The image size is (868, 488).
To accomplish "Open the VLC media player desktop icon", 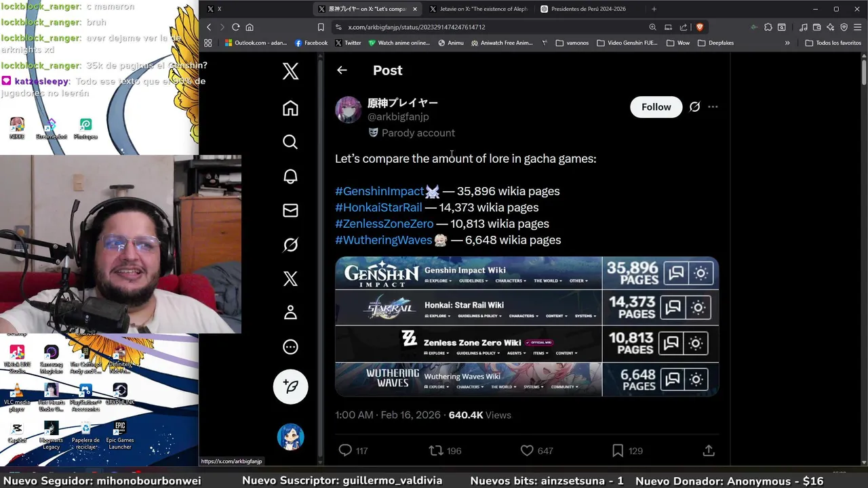I will pos(17,398).
